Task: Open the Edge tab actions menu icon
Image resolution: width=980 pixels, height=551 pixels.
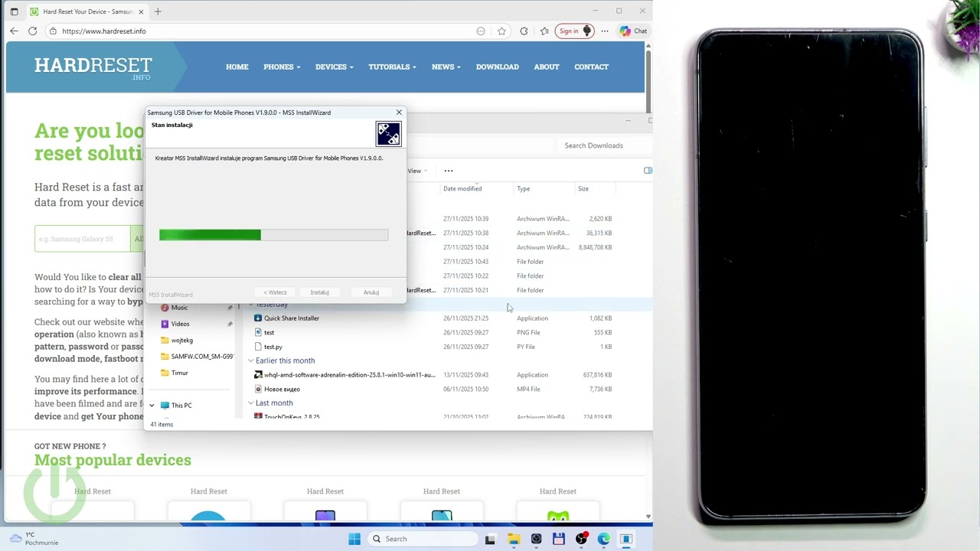Action: [14, 11]
